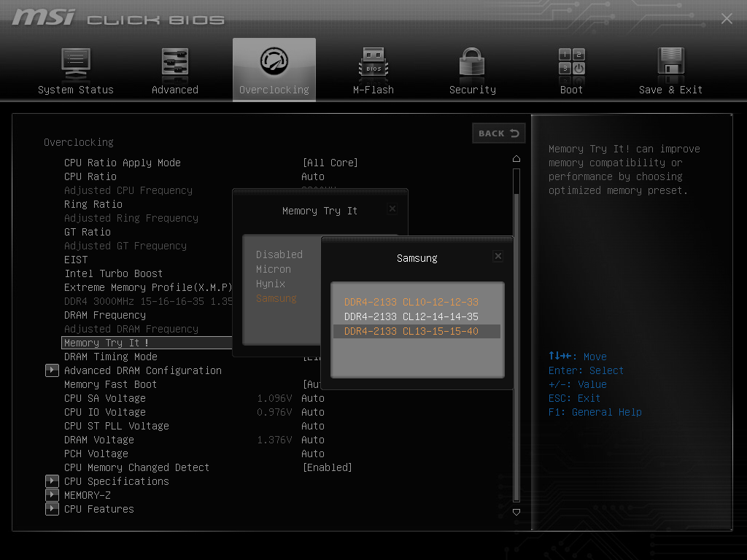The width and height of the screenshot is (747, 560).
Task: Select the Ring Ratio setting
Action: [x=93, y=204]
